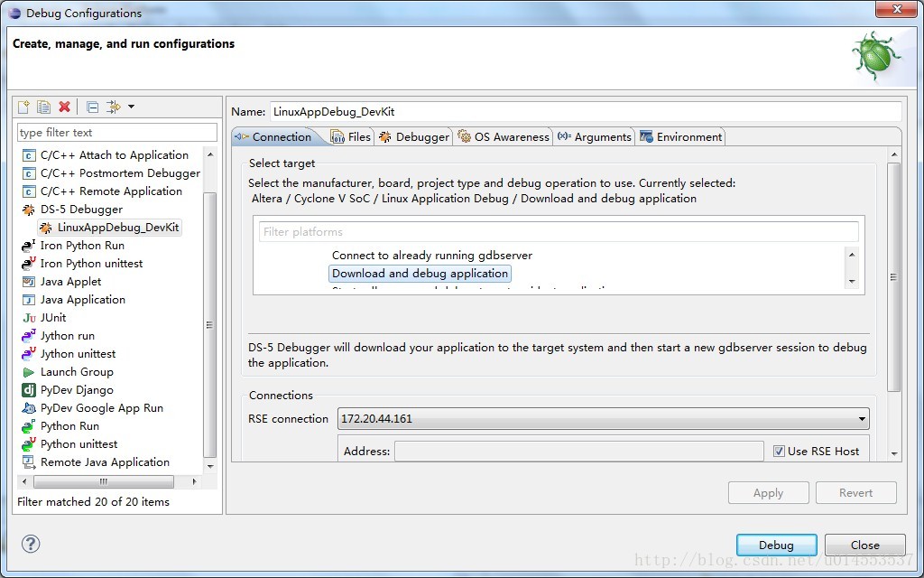
Task: Focus the type filter text field
Action: coord(117,133)
